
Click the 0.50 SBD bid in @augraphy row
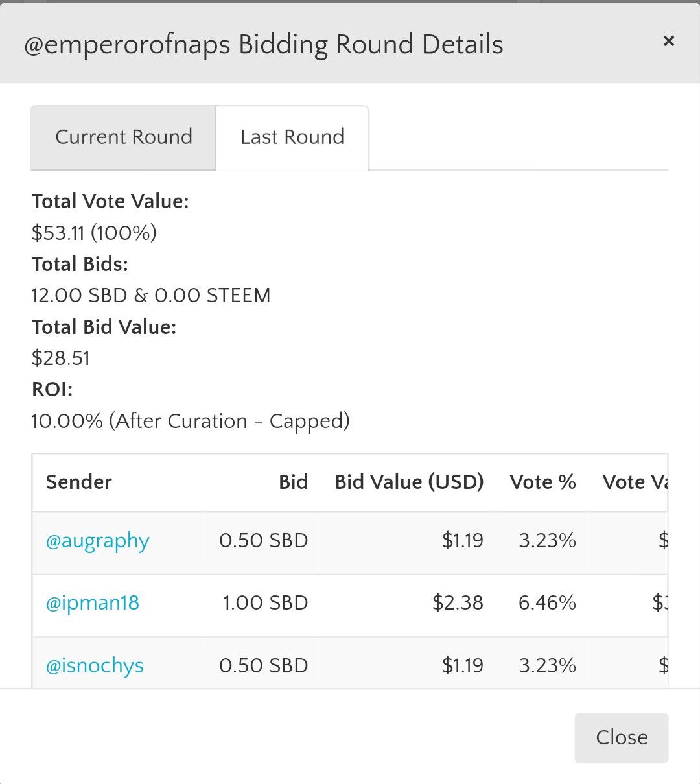click(263, 541)
